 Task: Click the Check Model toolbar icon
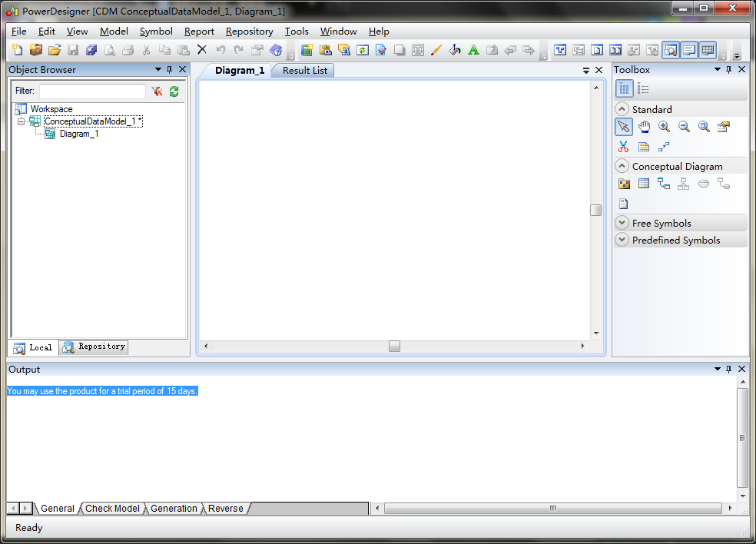(x=381, y=50)
